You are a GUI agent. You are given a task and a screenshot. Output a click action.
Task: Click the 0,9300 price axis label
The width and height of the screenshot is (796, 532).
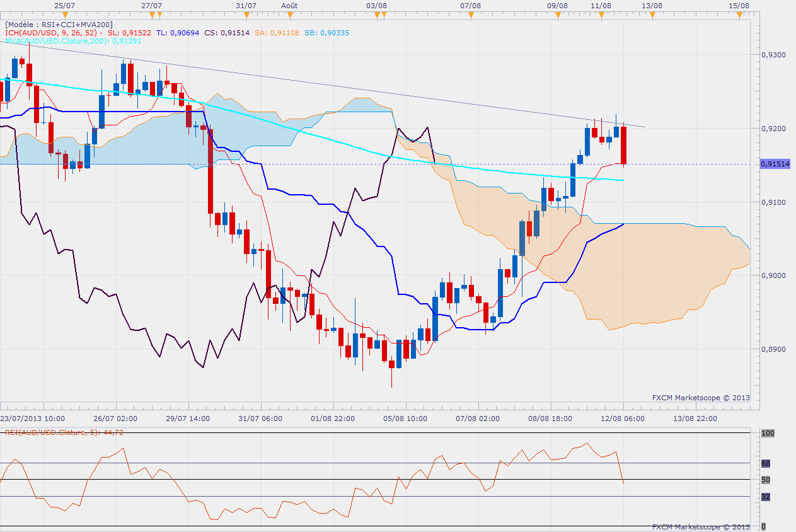coord(773,55)
